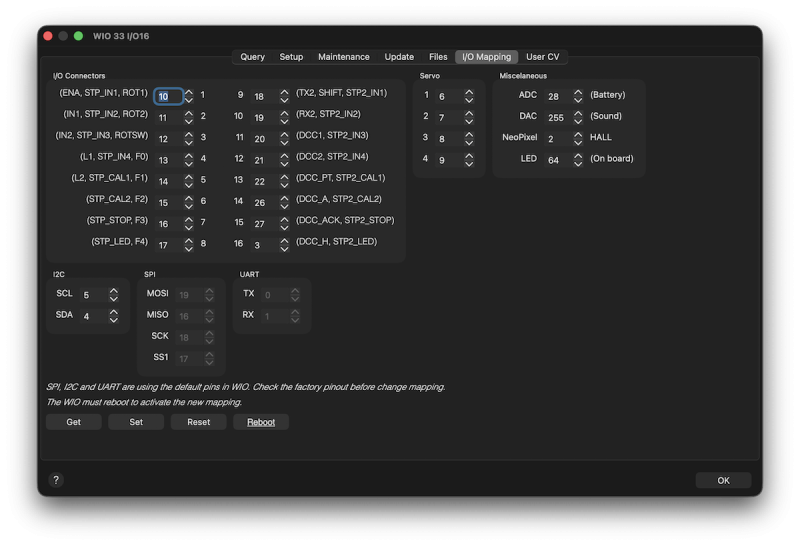Click the Reboot button
The width and height of the screenshot is (800, 546).
coord(261,422)
